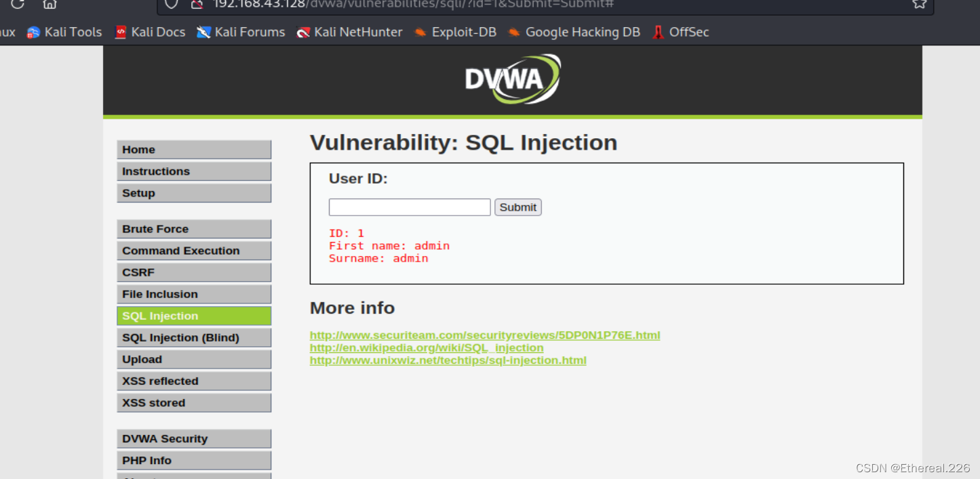Open the shield tracking protection icon

click(172, 3)
